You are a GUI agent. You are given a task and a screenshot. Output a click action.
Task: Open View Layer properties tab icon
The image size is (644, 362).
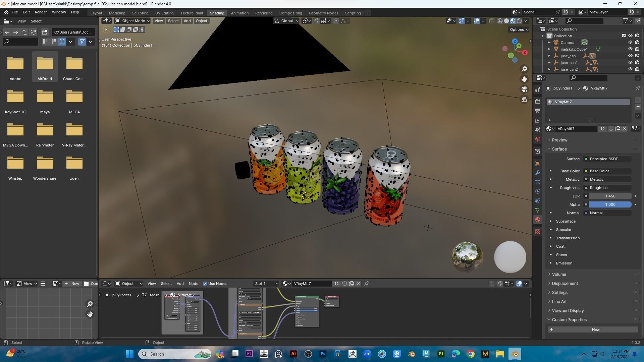[x=538, y=120]
